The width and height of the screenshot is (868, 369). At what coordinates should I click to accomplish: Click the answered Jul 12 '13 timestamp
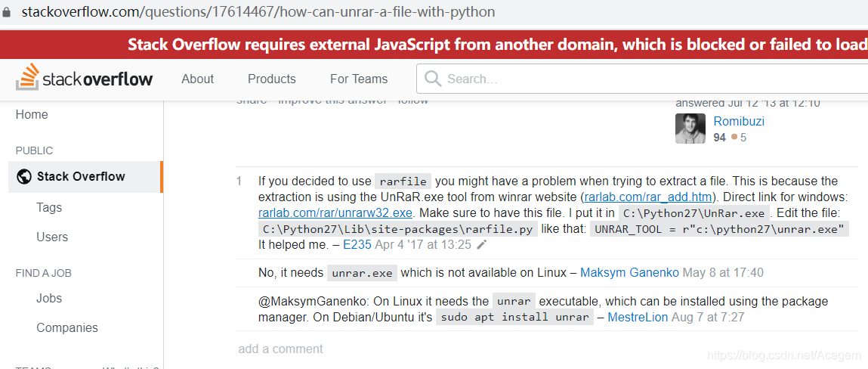[x=747, y=103]
